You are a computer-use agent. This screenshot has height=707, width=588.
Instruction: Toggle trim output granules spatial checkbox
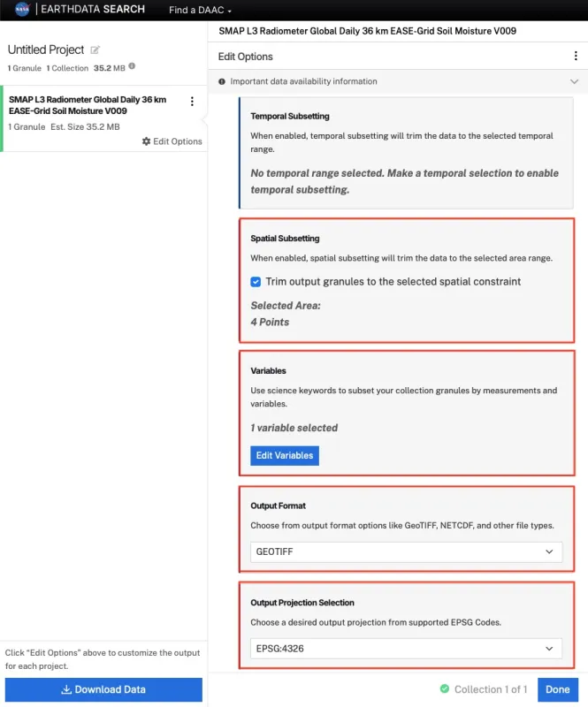(256, 282)
